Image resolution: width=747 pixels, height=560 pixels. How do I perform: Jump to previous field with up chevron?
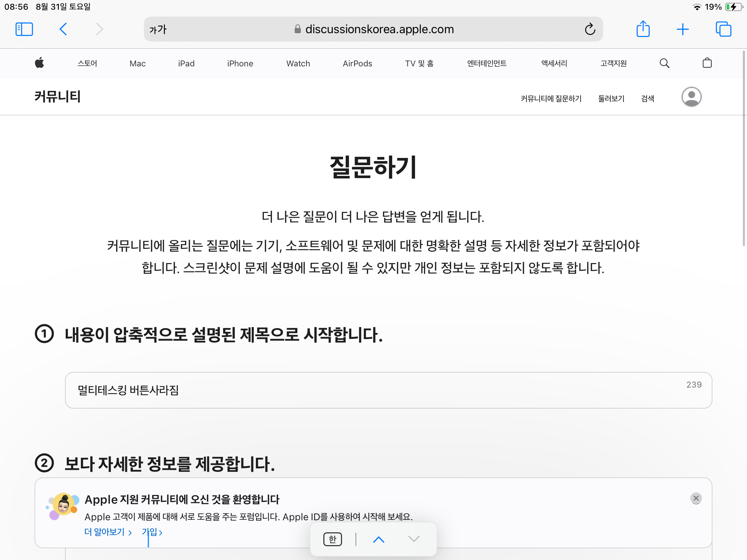(x=379, y=539)
